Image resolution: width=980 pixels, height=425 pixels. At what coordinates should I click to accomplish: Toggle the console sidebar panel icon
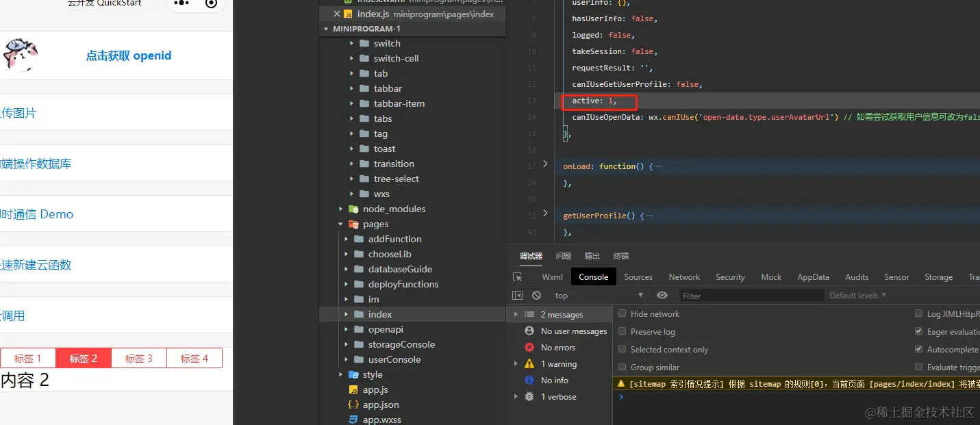pyautogui.click(x=518, y=296)
